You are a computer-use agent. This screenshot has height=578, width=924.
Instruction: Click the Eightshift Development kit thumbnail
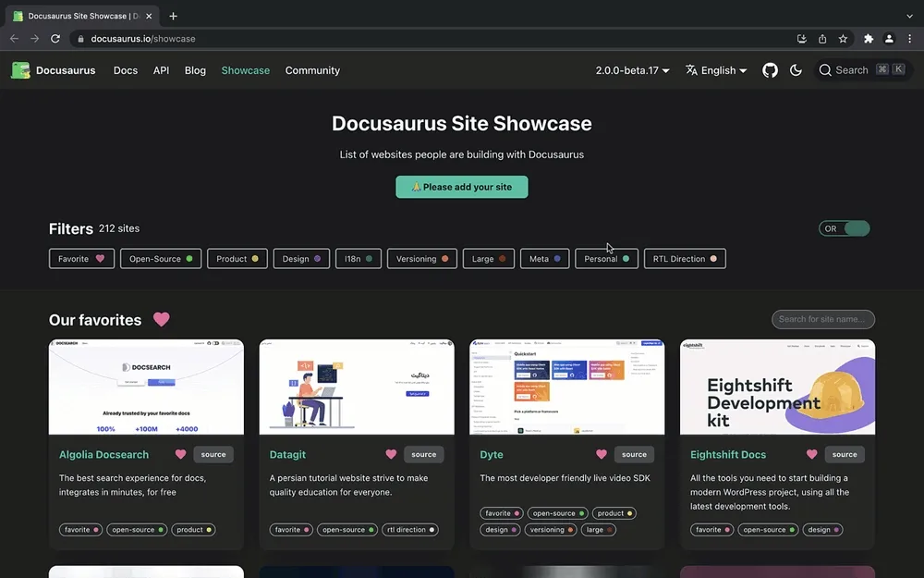777,387
